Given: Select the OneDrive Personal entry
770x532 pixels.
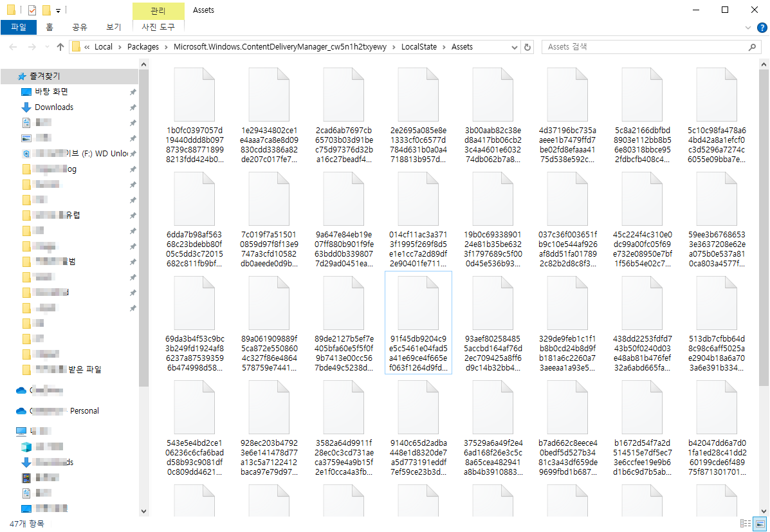Looking at the screenshot, I should click(57, 410).
